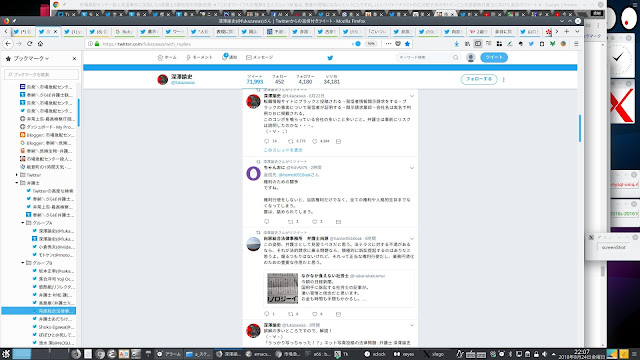640x360 pixels.
Task: Open the Firefox hamburger menu
Action: (x=576, y=44)
